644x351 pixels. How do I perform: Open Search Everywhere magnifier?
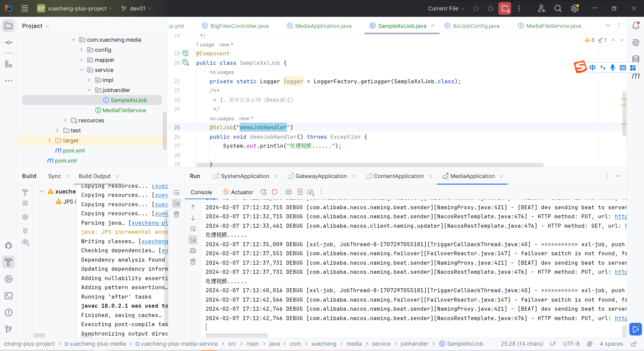[558, 8]
